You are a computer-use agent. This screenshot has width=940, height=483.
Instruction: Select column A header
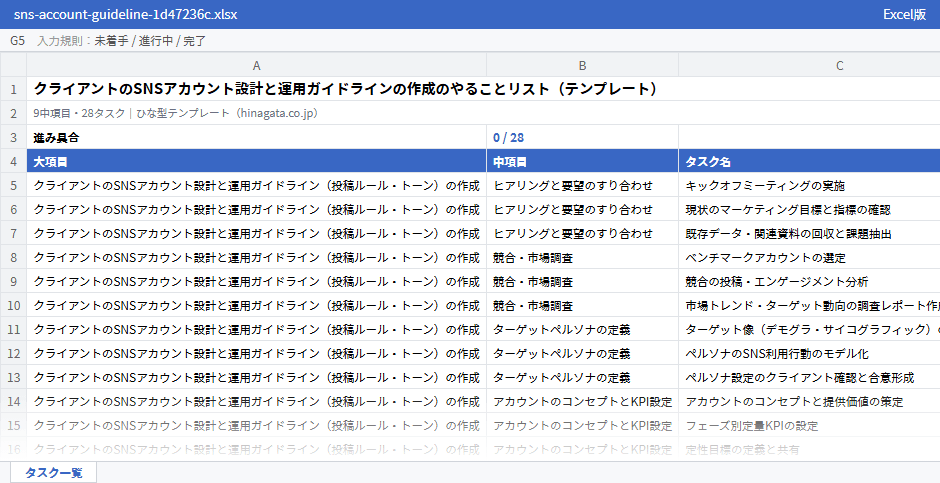pos(257,65)
